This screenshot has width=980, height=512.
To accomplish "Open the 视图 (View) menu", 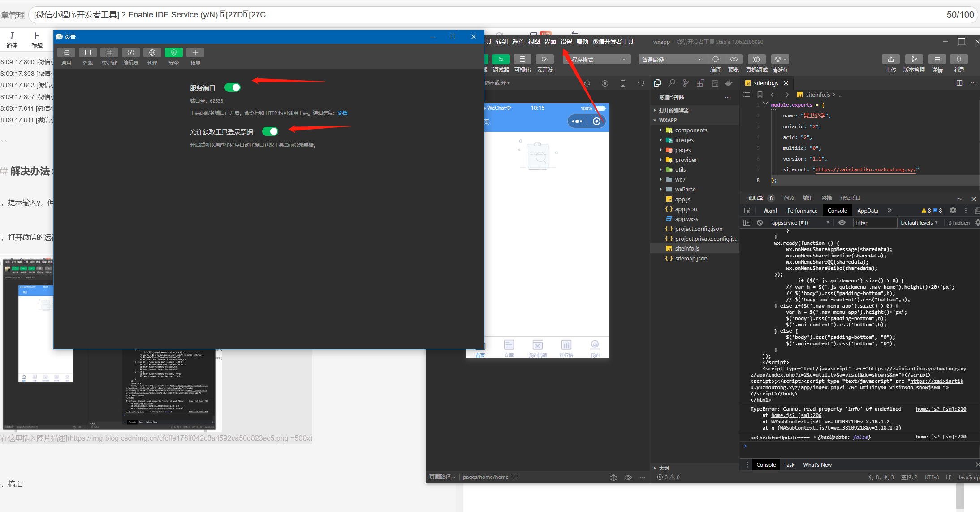I will pyautogui.click(x=534, y=42).
